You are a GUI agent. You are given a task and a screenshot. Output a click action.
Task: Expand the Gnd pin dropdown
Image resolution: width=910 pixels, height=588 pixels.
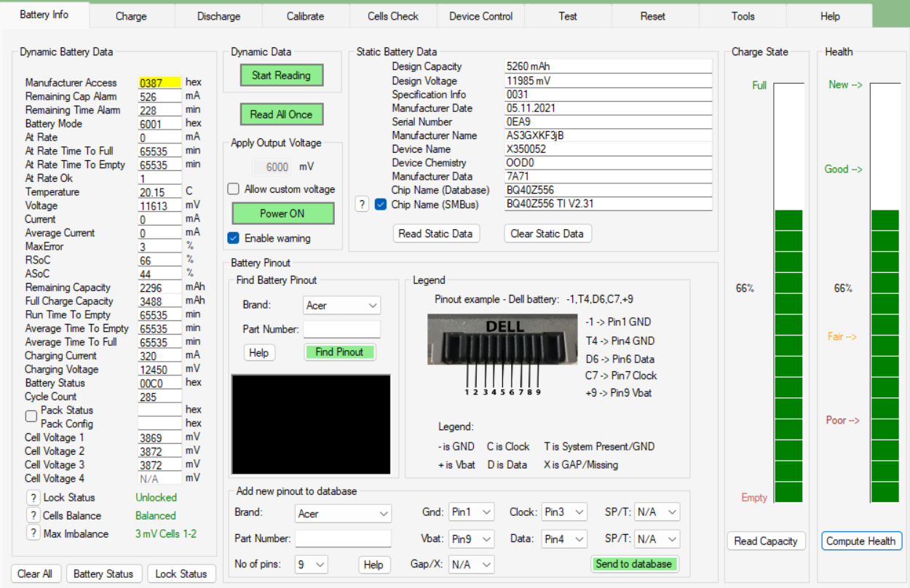(x=471, y=512)
